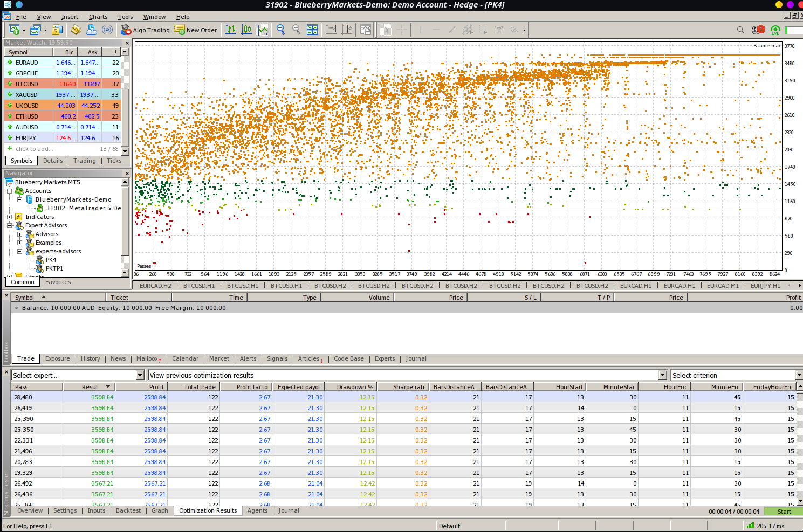Click the zoom in magnifier icon
The image size is (803, 532).
(x=280, y=30)
